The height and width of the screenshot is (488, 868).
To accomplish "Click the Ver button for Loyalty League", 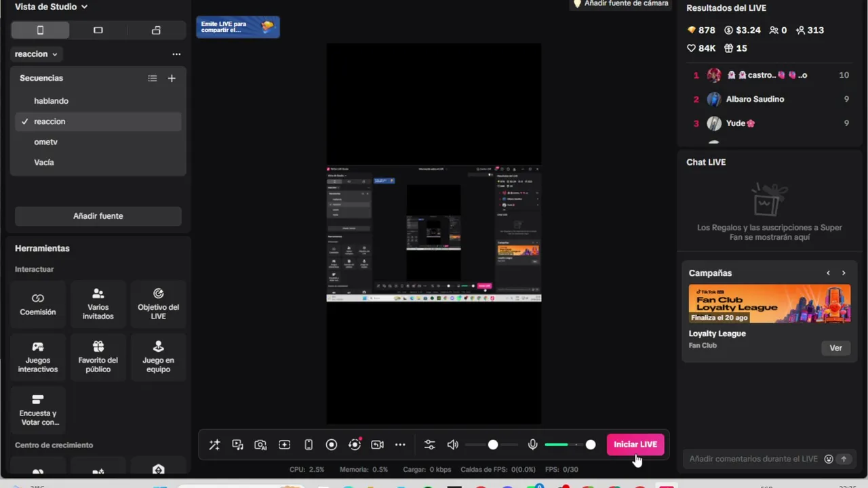I will [x=835, y=348].
